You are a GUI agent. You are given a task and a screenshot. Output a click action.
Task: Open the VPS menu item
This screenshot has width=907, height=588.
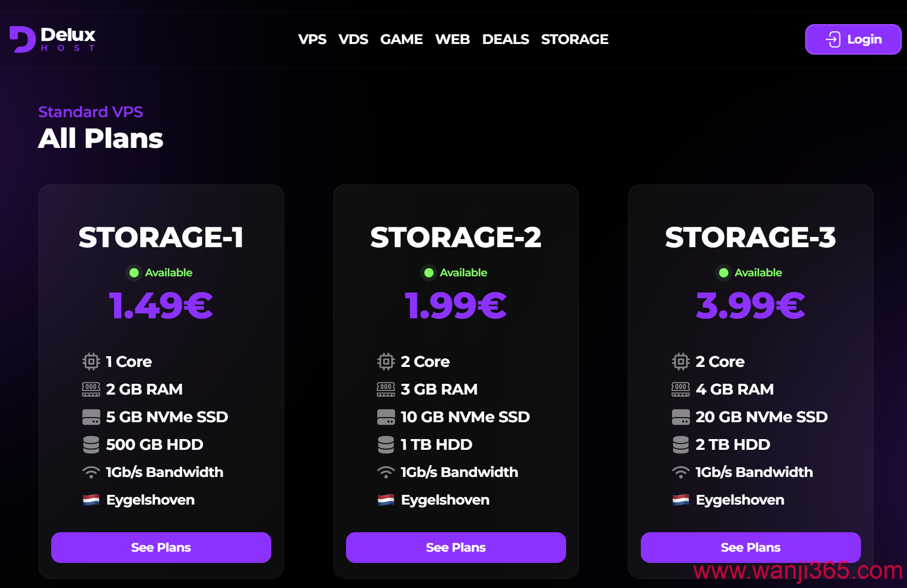coord(312,39)
